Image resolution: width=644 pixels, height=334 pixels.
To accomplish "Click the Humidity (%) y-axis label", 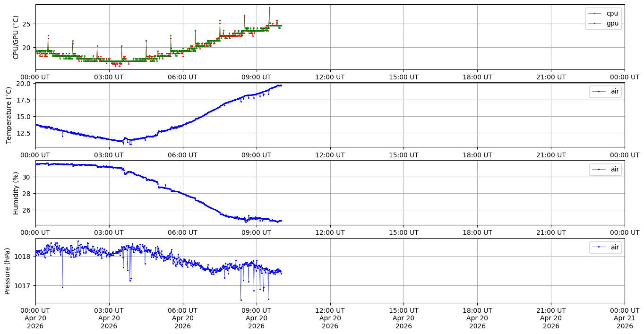I will point(16,193).
